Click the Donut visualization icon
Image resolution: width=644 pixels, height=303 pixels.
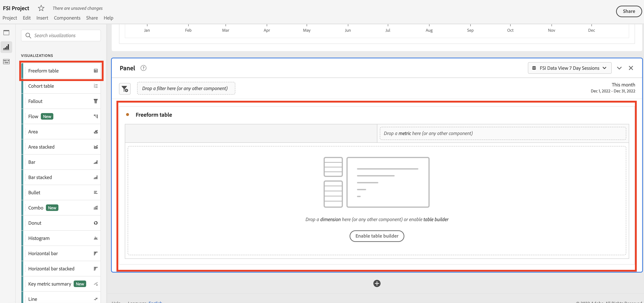click(x=96, y=223)
